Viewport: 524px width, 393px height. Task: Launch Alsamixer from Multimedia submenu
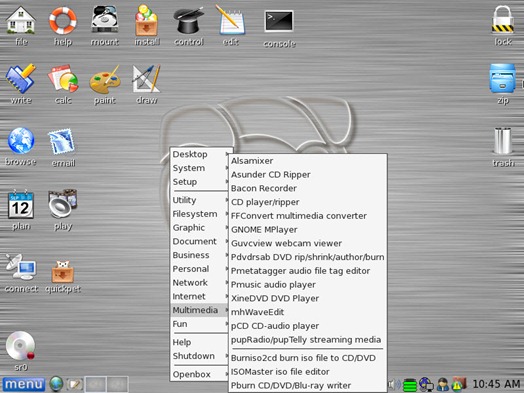coord(308,161)
